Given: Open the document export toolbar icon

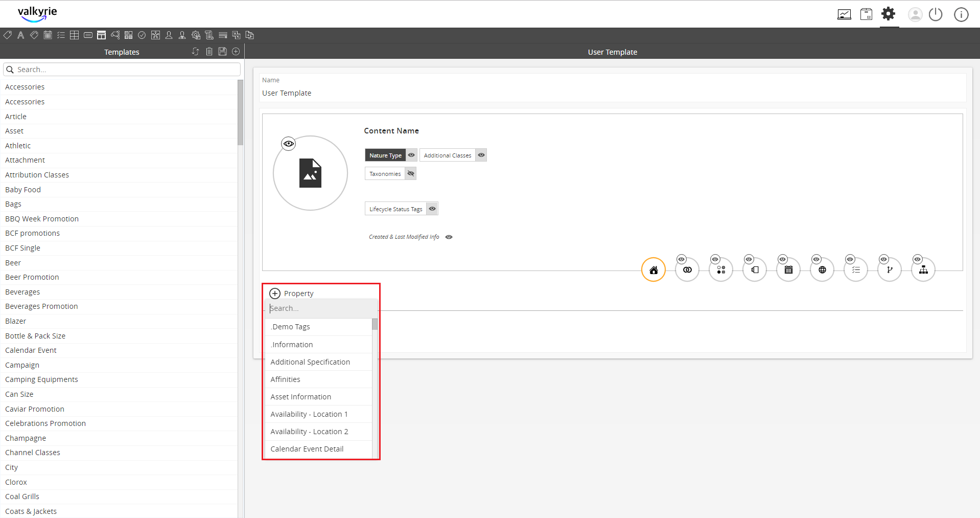Looking at the screenshot, I should [x=249, y=35].
